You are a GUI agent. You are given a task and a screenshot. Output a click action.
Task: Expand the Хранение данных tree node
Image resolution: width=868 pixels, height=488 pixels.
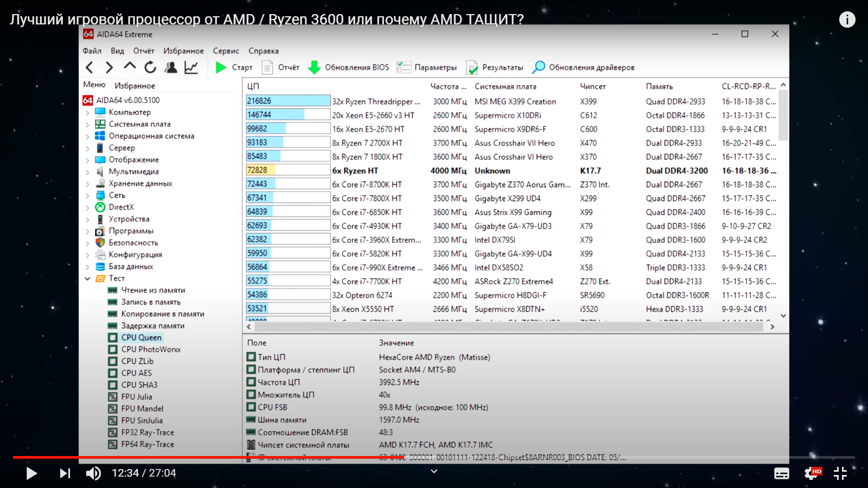pyautogui.click(x=87, y=184)
